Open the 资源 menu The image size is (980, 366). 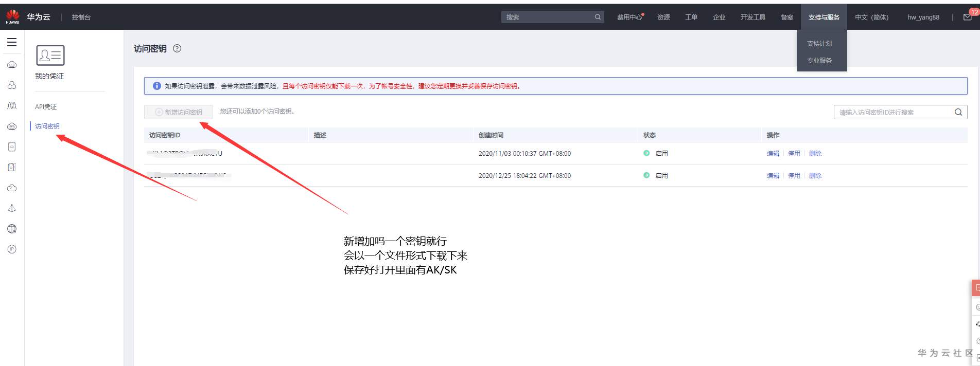pos(663,17)
